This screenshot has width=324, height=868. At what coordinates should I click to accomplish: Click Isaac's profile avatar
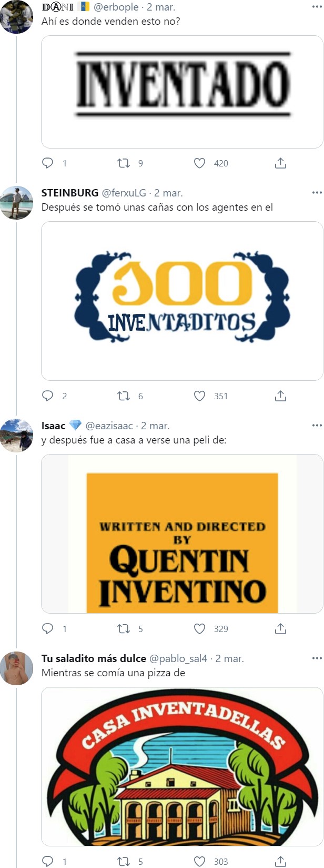click(18, 433)
